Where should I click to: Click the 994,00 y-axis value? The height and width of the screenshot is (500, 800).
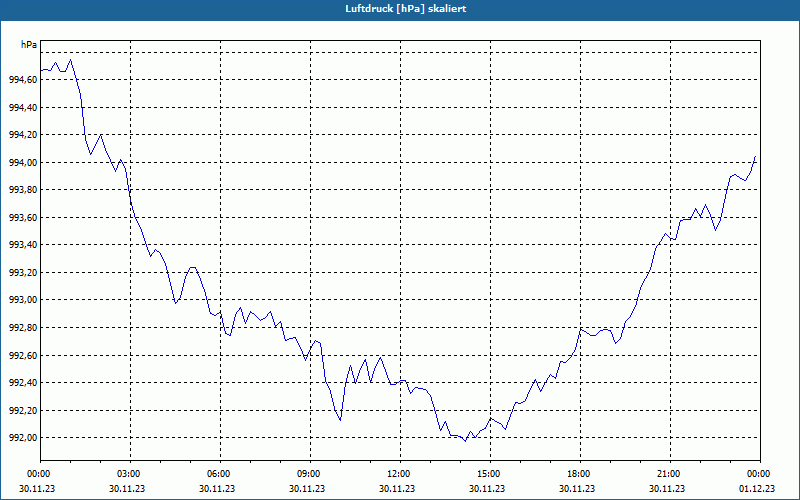coord(23,163)
